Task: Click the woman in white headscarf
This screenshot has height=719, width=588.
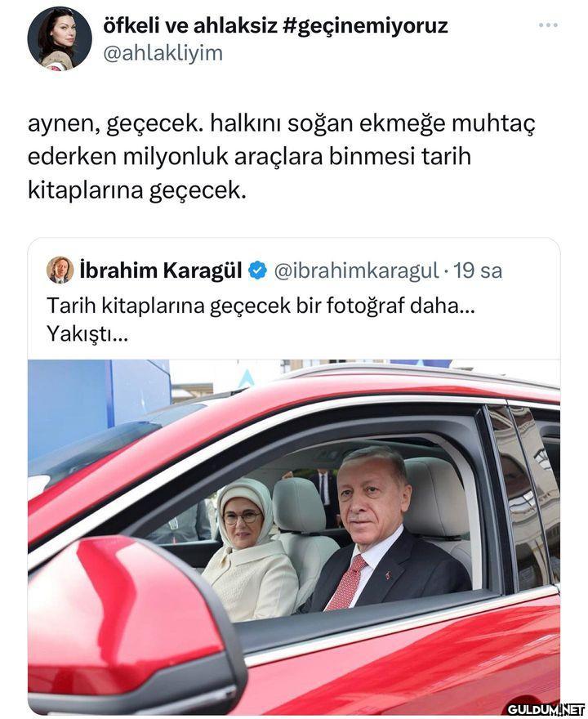Action: (x=250, y=549)
